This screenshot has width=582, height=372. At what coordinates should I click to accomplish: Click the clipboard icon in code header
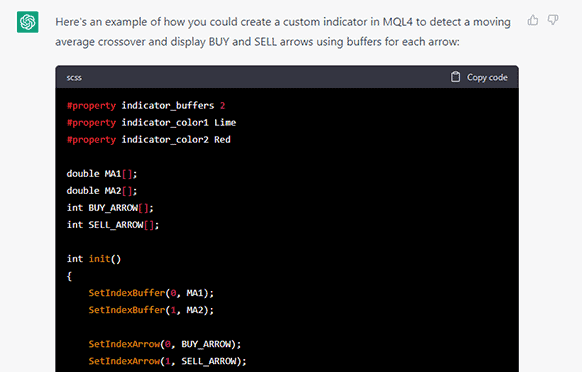pos(455,77)
